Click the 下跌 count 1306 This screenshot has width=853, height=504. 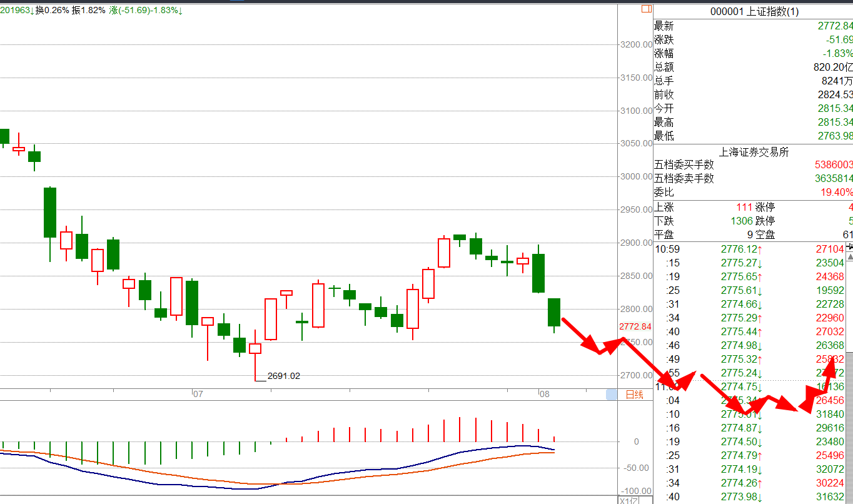click(x=742, y=221)
